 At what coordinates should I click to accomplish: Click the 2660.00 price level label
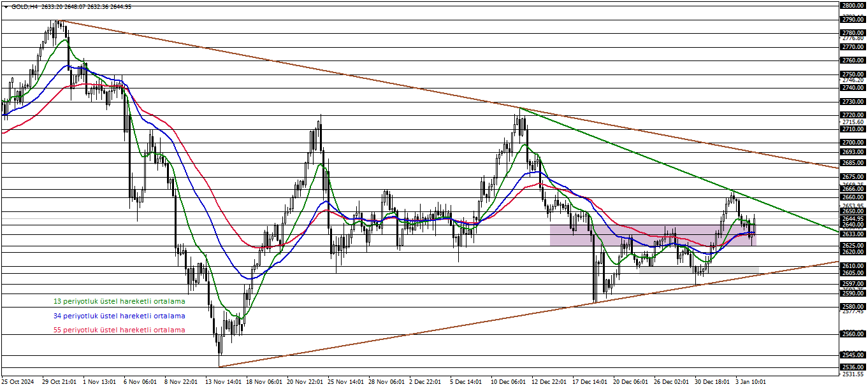tap(853, 197)
